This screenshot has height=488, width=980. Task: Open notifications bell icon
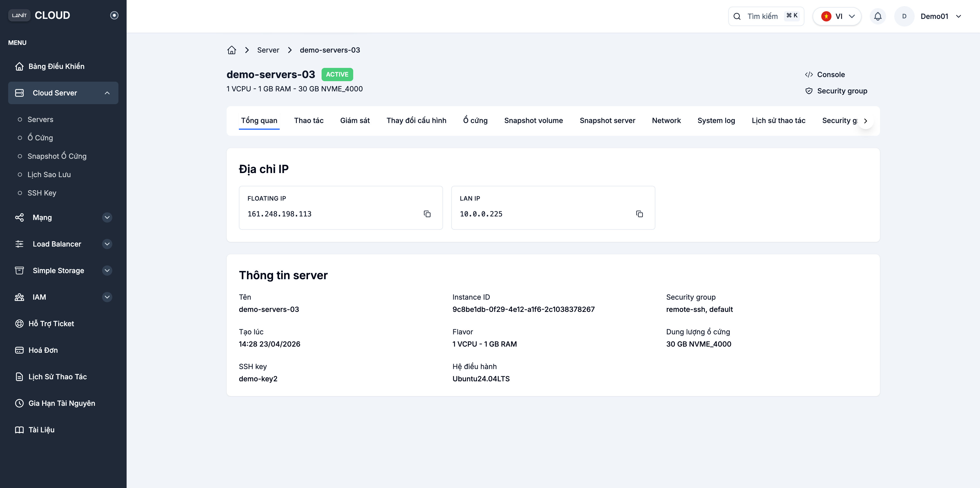878,16
